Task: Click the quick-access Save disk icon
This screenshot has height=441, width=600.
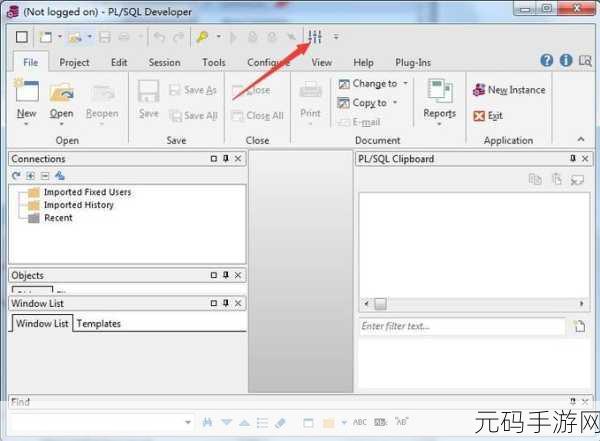Action: click(x=104, y=37)
